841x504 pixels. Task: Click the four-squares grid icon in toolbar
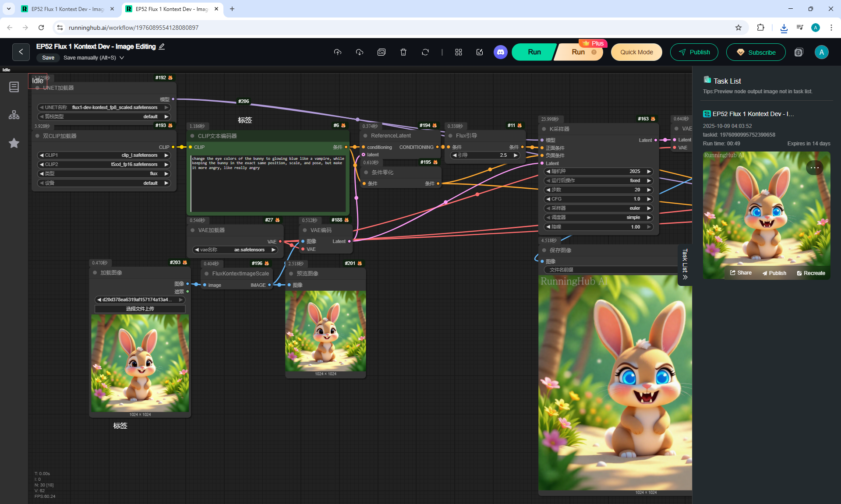tap(458, 52)
